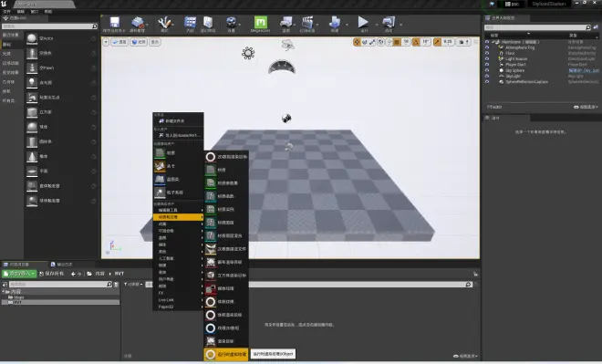Toggle visibility eye for SphereReflectionCapture

click(487, 82)
